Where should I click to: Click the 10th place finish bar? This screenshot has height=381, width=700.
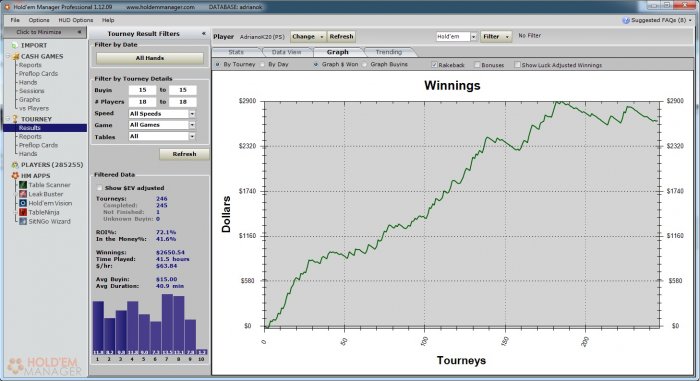[202, 352]
